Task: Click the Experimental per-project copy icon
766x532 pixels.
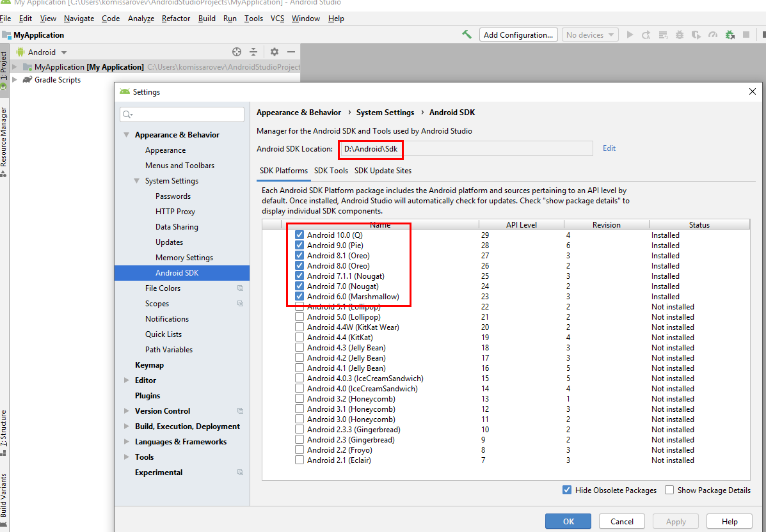Action: (x=240, y=472)
